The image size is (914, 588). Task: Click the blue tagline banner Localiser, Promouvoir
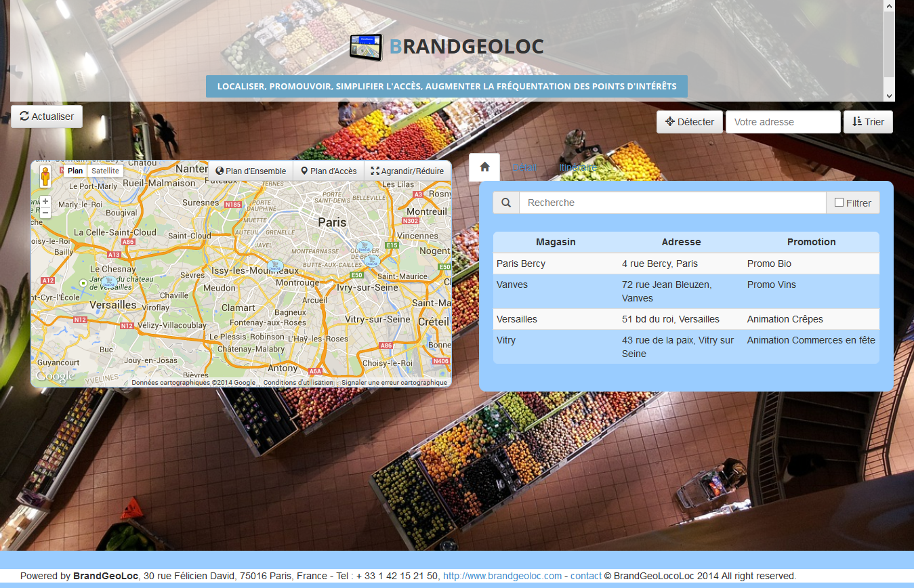[x=446, y=86]
